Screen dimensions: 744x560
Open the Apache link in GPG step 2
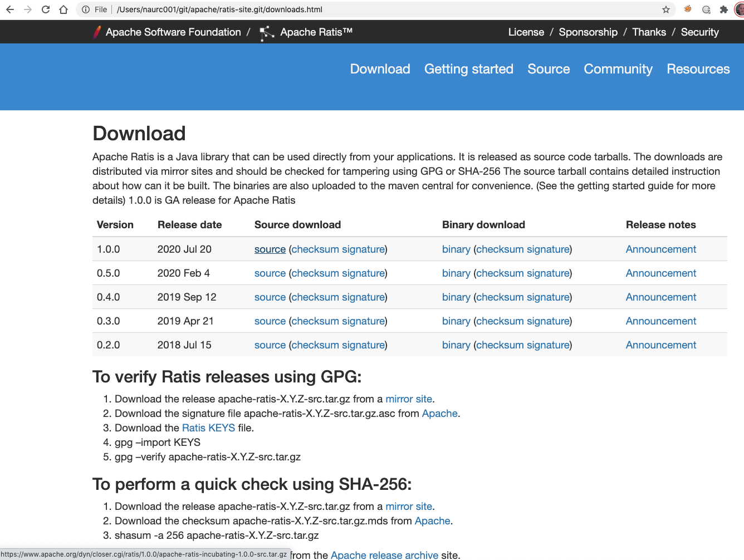[440, 414]
